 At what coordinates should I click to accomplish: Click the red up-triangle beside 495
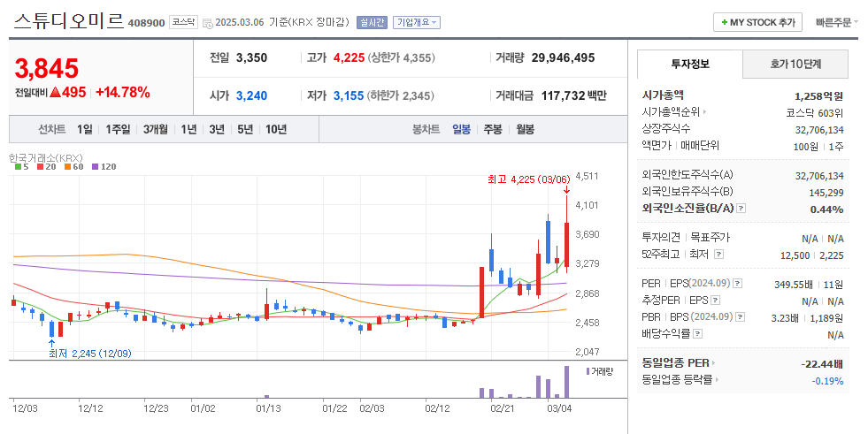coord(55,92)
